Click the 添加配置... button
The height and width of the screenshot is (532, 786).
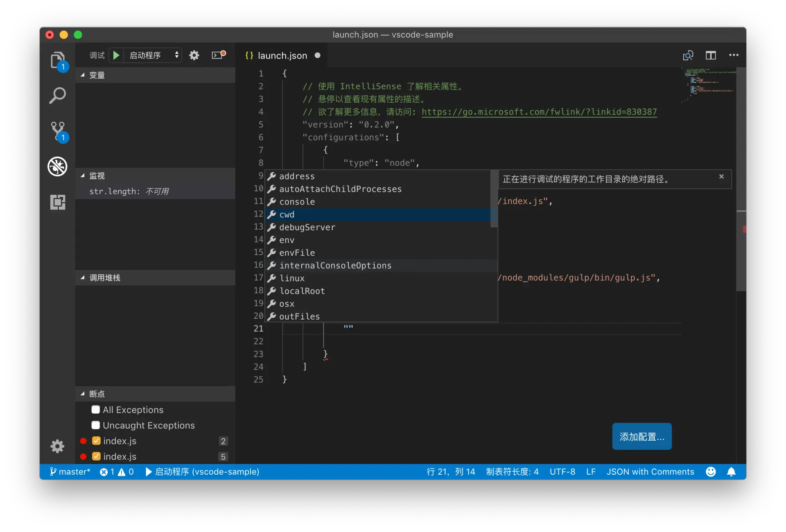click(641, 437)
